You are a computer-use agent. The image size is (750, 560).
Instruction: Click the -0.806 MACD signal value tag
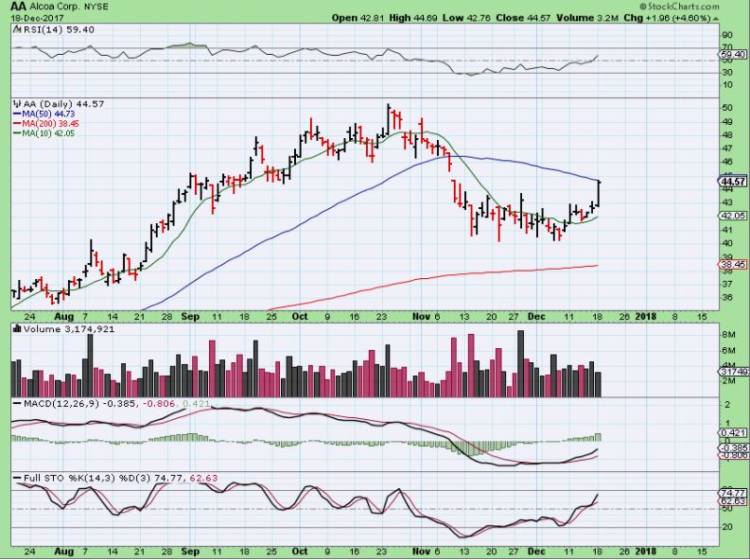point(733,455)
